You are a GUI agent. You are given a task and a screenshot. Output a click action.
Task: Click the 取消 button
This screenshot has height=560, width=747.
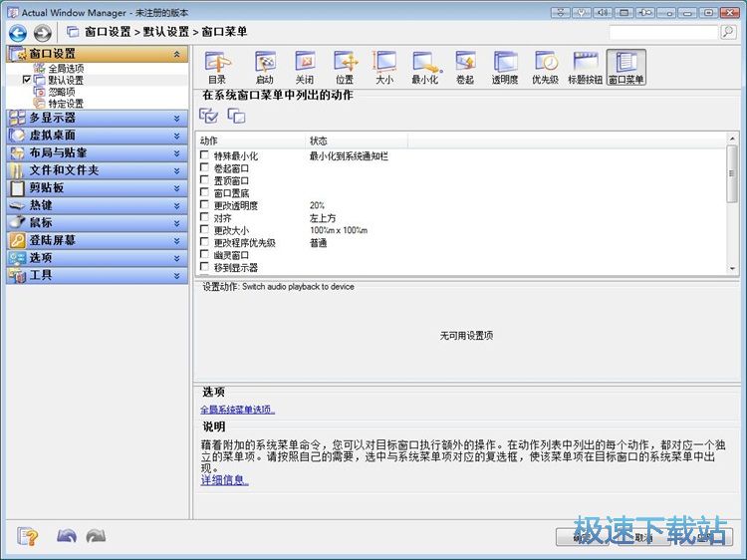click(x=643, y=538)
